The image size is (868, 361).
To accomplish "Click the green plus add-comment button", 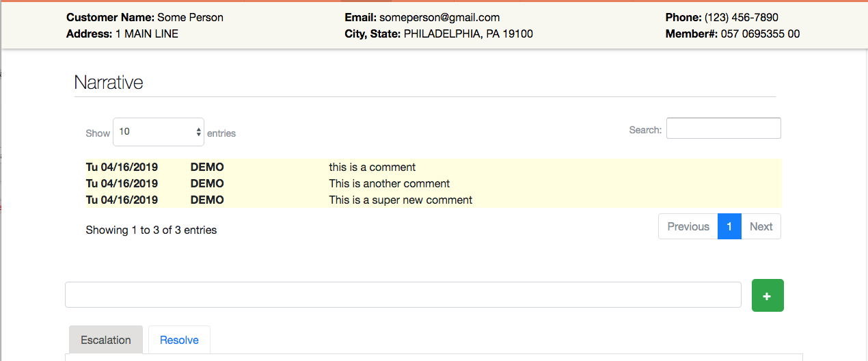I will click(767, 295).
